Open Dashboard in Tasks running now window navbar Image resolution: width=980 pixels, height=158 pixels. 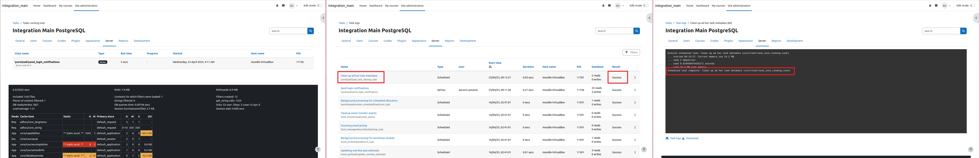click(49, 6)
